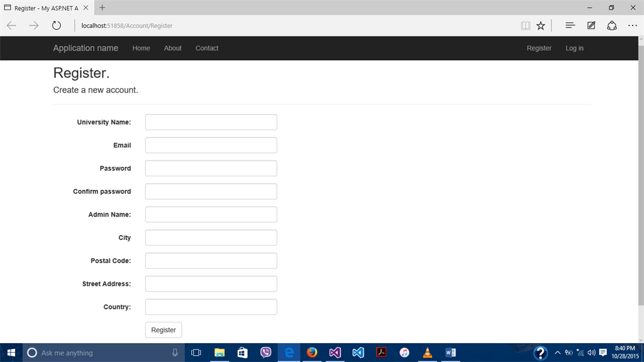Open a new tab with plus button

pos(103,8)
